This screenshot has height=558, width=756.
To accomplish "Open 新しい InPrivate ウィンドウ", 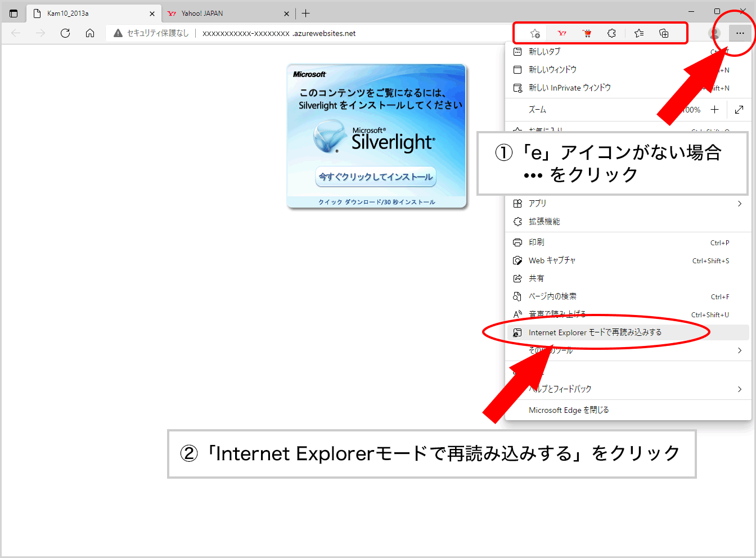I will coord(628,87).
